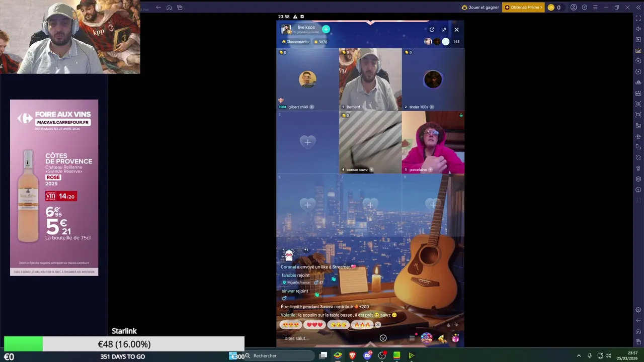Expand the system tray hidden icons

pos(579,356)
